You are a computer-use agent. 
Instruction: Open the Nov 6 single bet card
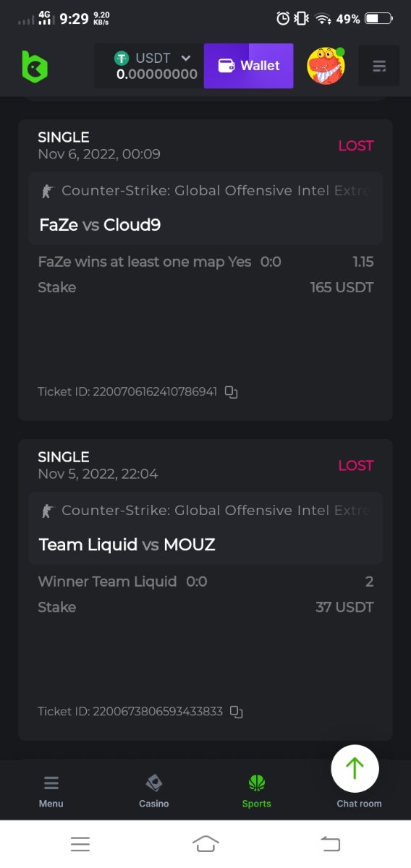click(x=205, y=270)
